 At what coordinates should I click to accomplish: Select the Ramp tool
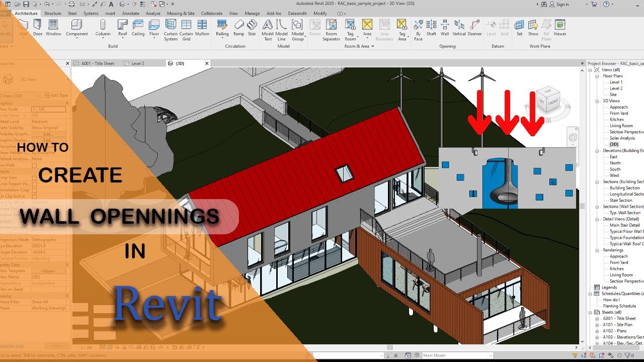coord(238,28)
